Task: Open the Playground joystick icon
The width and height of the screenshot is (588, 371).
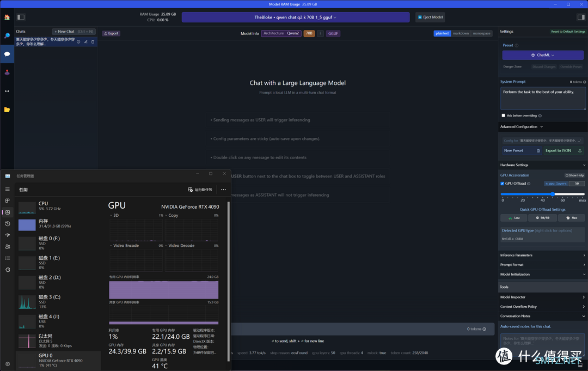Action: click(7, 72)
